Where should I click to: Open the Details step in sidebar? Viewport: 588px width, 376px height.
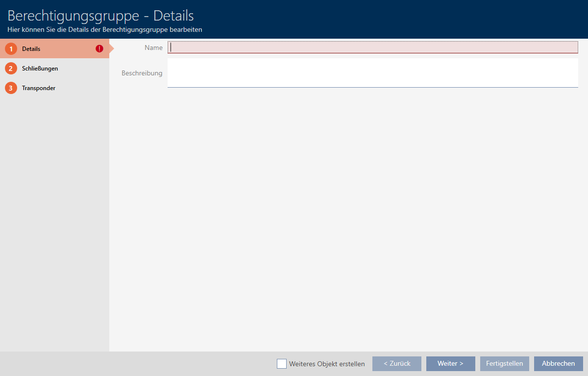coord(31,49)
